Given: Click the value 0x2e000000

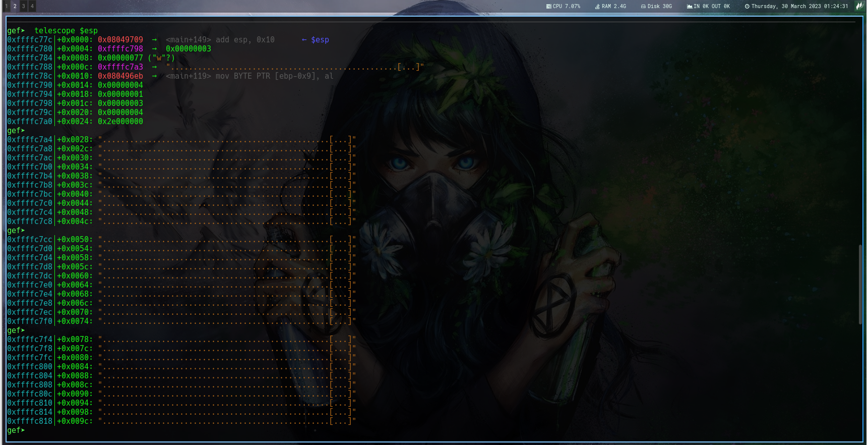Looking at the screenshot, I should pyautogui.click(x=120, y=122).
